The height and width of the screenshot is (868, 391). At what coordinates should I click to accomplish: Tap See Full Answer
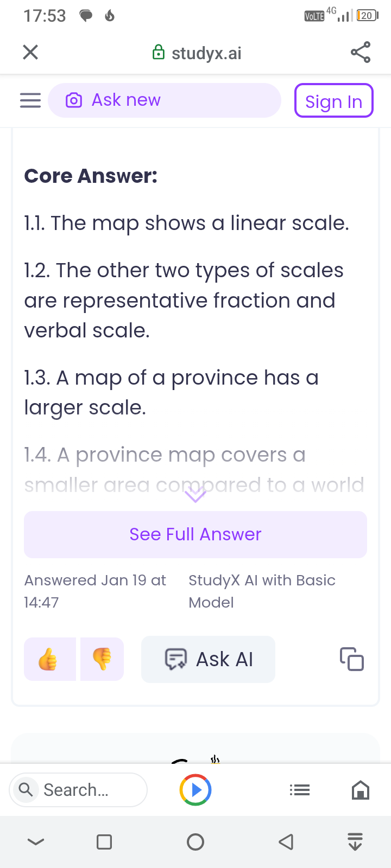pos(195,534)
